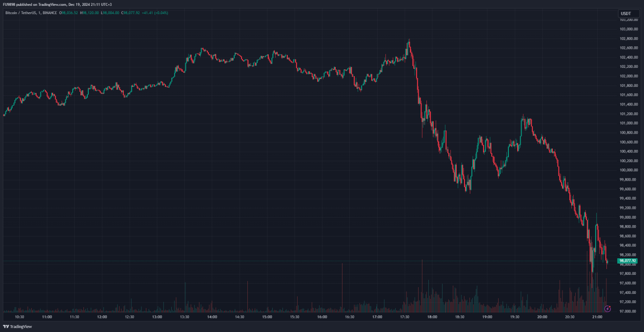644x332 pixels.
Task: Click the 100,000.00 price axis label
Action: 629,170
